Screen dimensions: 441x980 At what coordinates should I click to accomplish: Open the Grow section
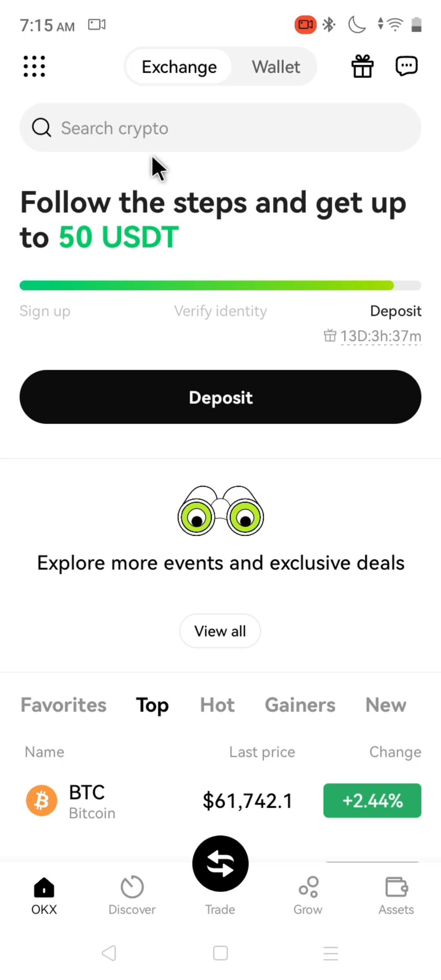point(308,895)
